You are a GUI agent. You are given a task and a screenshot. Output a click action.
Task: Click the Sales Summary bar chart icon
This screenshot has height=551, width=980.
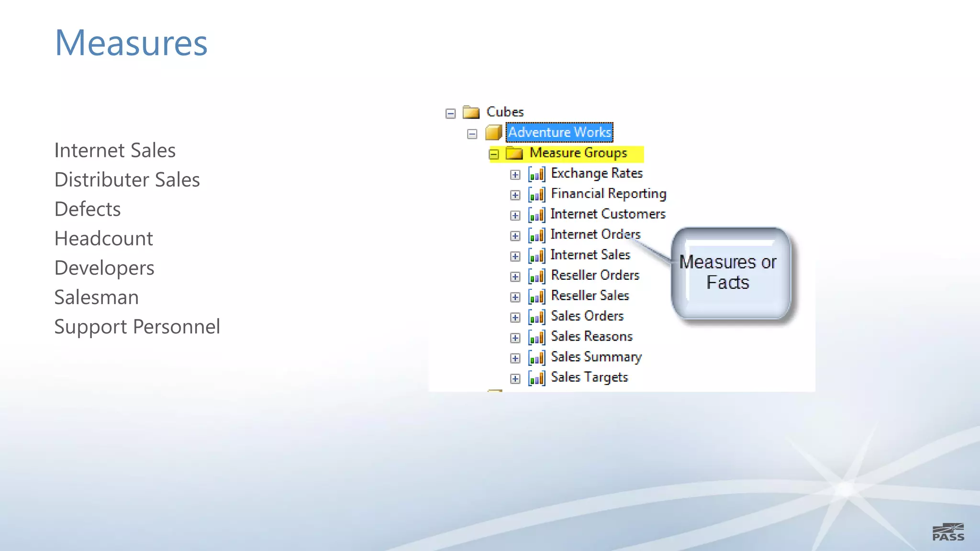536,358
